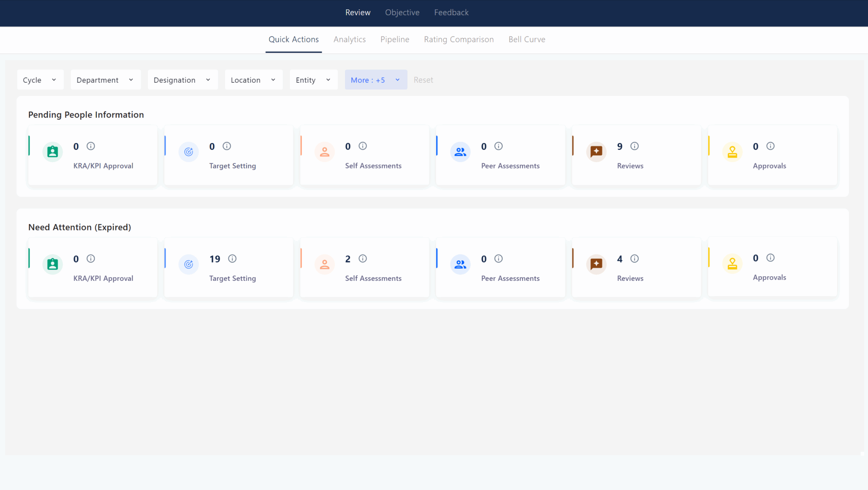Open the More : +5 filters dropdown
The width and height of the screenshot is (868, 490).
tap(376, 79)
